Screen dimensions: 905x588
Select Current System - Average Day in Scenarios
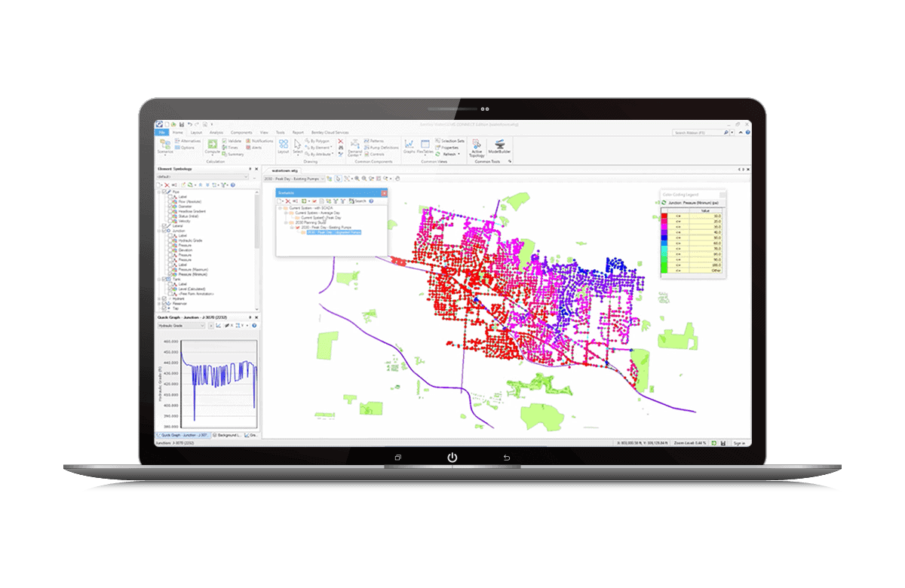[318, 213]
